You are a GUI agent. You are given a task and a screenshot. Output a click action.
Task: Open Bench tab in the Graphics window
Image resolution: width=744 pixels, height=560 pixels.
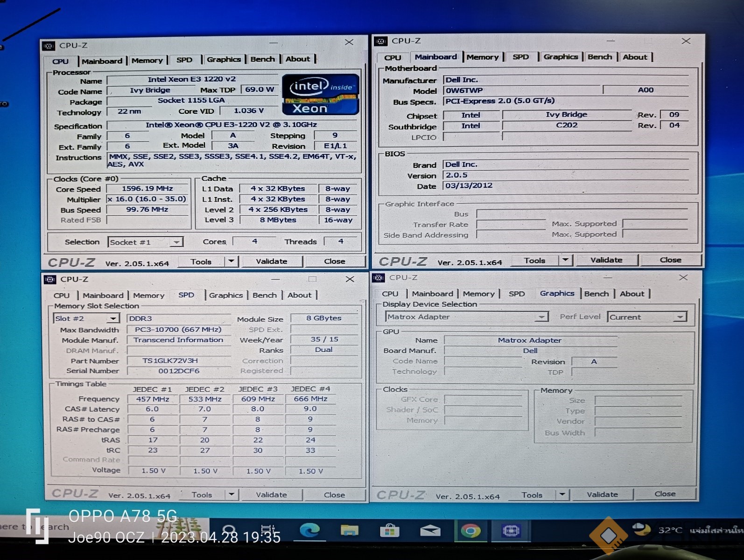(596, 294)
